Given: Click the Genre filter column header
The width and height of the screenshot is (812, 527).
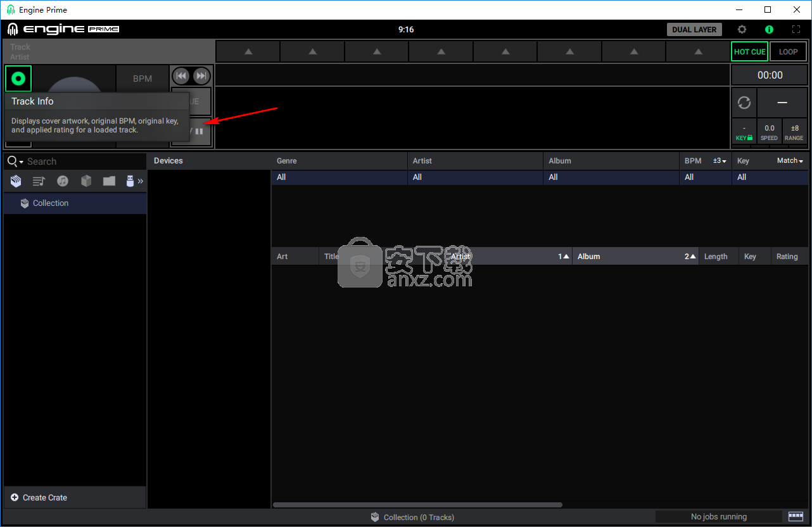Looking at the screenshot, I should click(x=339, y=161).
